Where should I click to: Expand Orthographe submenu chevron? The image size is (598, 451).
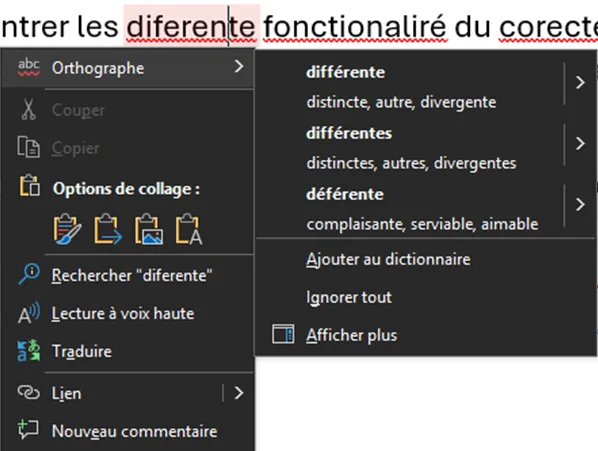[239, 66]
